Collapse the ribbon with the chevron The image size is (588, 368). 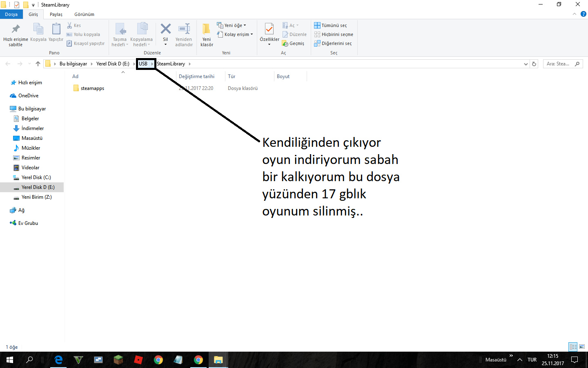pos(575,14)
